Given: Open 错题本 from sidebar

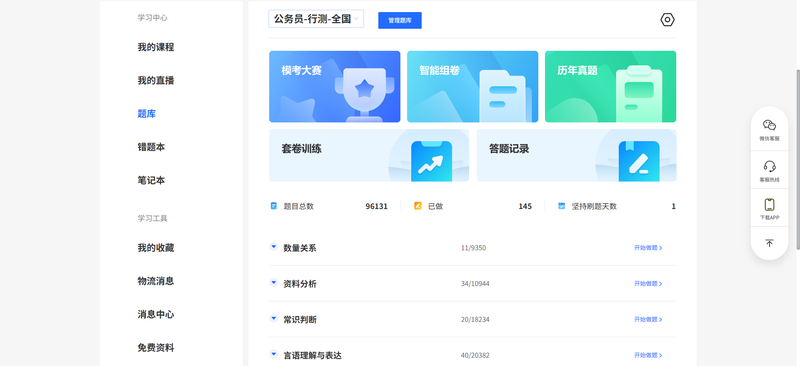Looking at the screenshot, I should click(151, 147).
